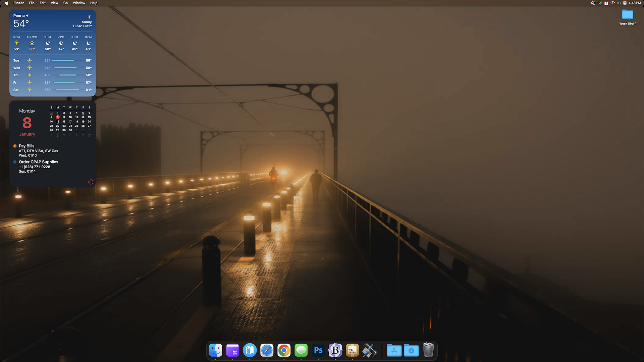Mark Pay Bills reminder as complete
The width and height of the screenshot is (644, 362).
coord(15,146)
